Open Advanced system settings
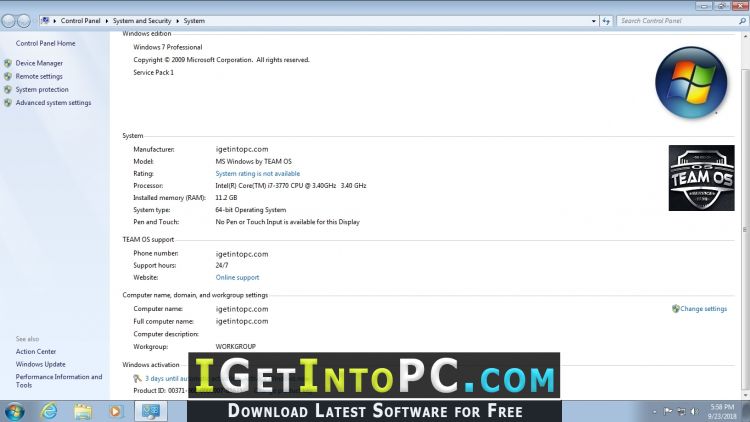The height and width of the screenshot is (422, 750). tap(54, 103)
